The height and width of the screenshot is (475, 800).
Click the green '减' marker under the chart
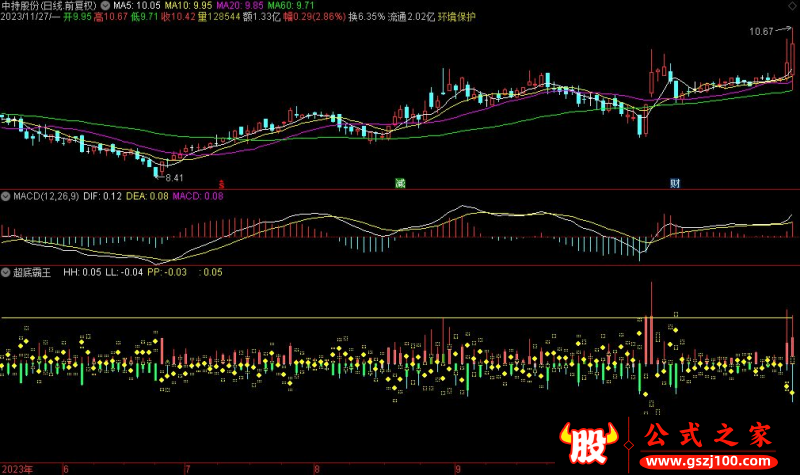point(400,184)
